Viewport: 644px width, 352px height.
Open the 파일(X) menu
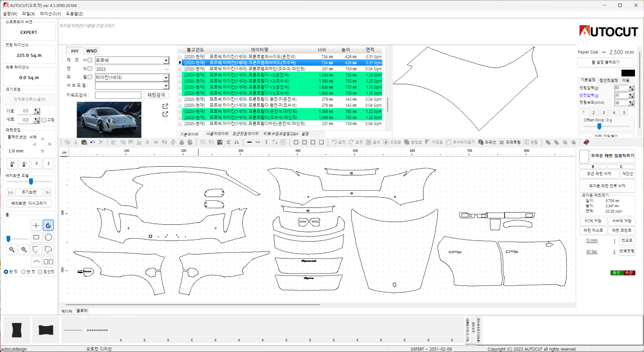pos(29,14)
